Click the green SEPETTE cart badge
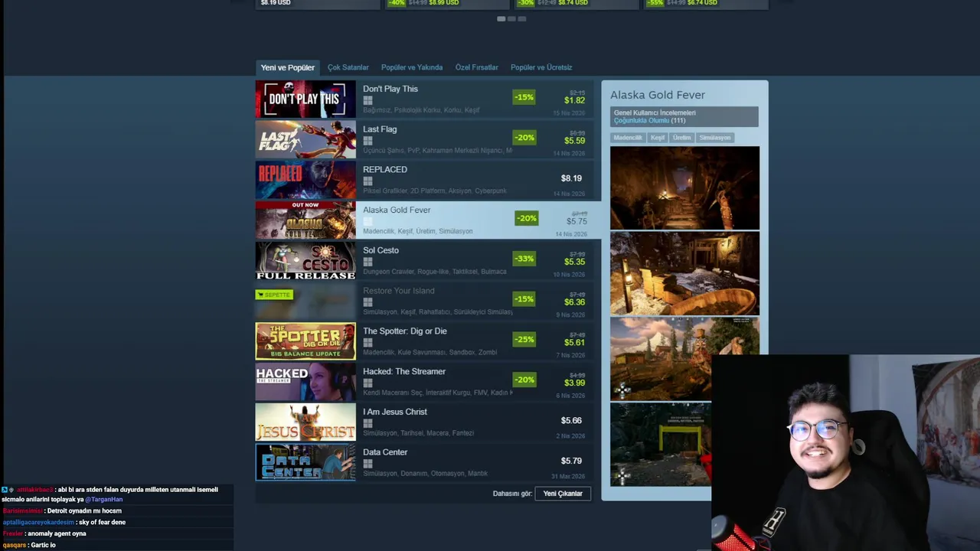This screenshot has width=980, height=551. pyautogui.click(x=274, y=295)
